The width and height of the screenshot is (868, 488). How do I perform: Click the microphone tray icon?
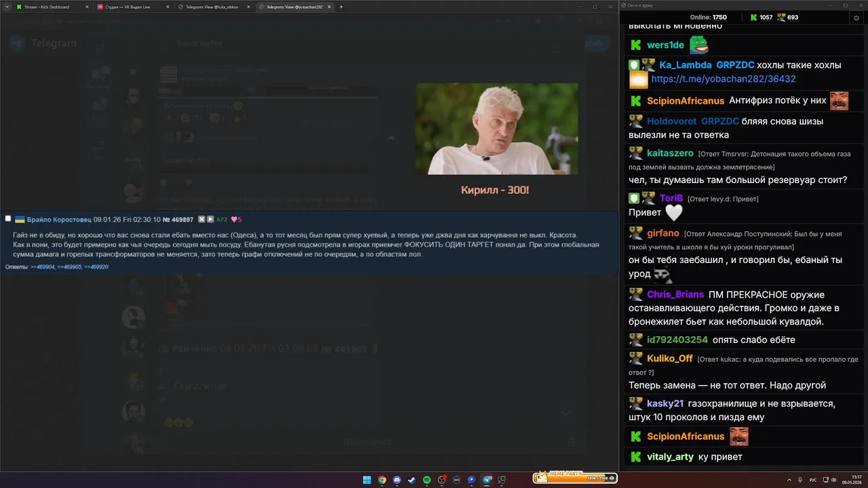tap(800, 480)
